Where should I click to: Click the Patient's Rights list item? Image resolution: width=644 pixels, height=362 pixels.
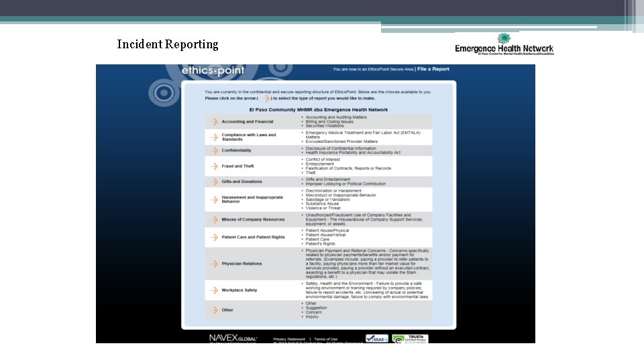(x=320, y=244)
